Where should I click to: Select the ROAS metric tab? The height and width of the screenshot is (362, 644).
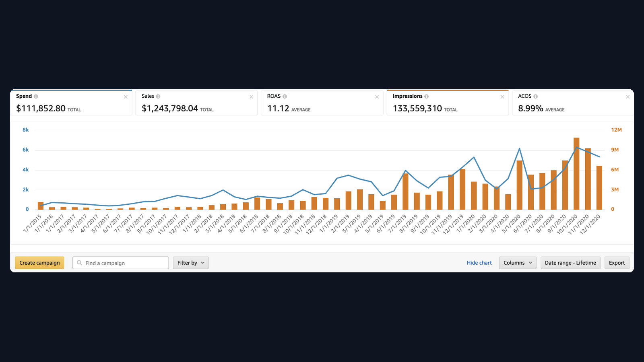click(322, 103)
